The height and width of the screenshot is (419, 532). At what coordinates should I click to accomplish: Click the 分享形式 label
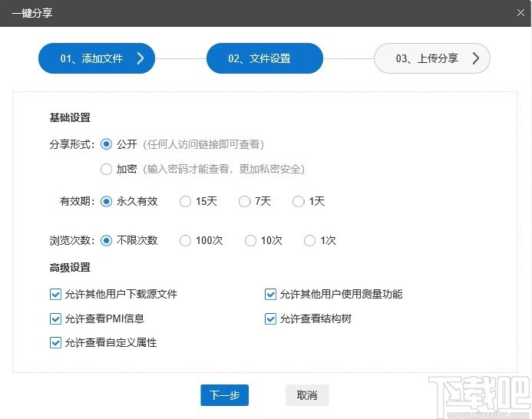(72, 144)
